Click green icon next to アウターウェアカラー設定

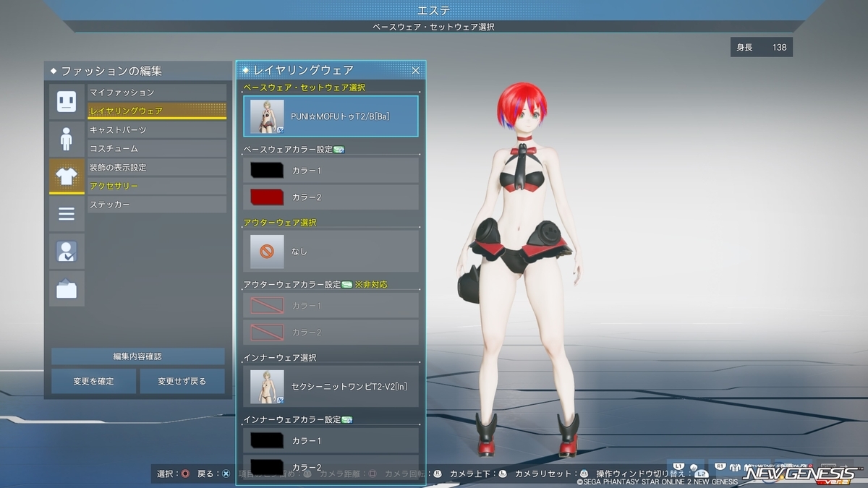click(346, 285)
